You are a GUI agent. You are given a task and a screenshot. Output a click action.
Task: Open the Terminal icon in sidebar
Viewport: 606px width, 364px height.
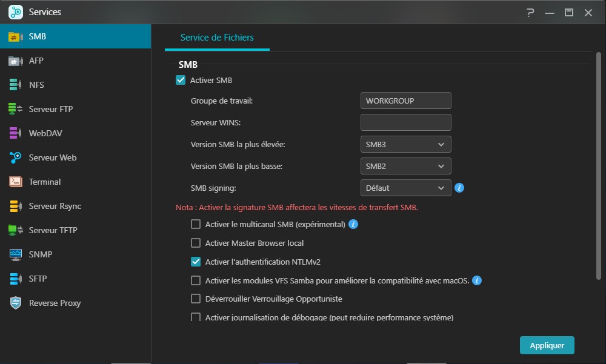click(x=16, y=182)
